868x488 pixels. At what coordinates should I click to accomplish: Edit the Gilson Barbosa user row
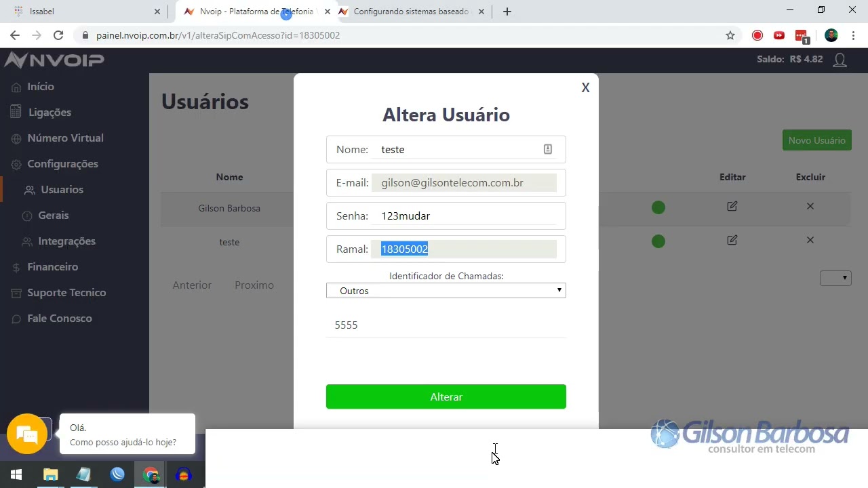tap(732, 206)
